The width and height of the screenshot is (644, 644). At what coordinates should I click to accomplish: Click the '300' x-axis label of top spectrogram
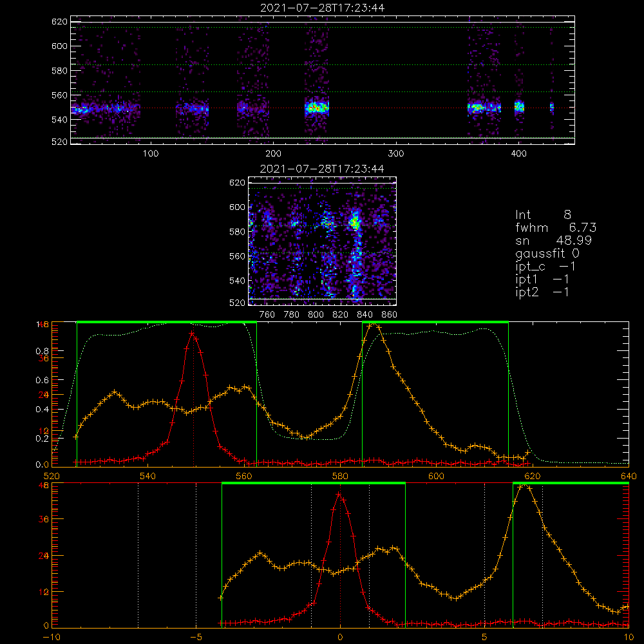pos(396,154)
